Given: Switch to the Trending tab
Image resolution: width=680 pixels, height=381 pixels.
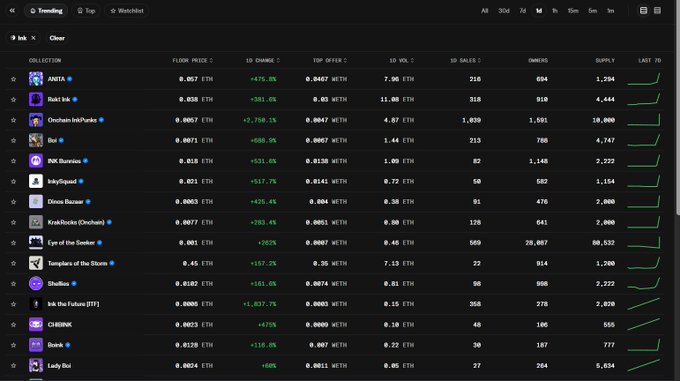Looking at the screenshot, I should tap(46, 10).
